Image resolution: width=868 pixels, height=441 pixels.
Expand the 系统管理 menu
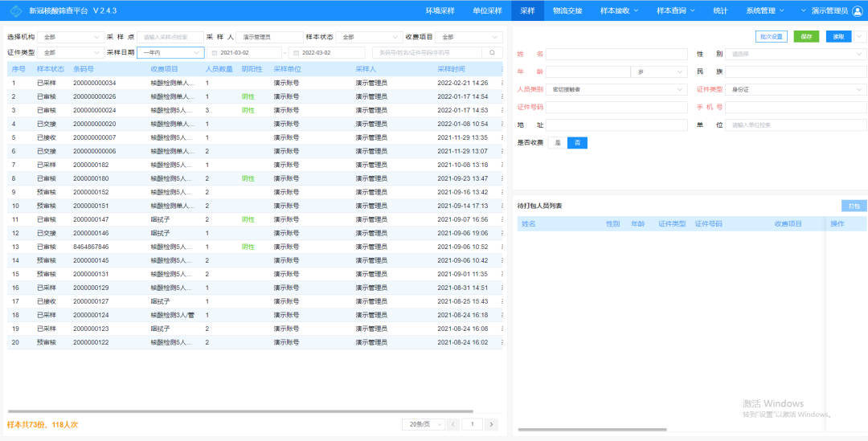(765, 10)
